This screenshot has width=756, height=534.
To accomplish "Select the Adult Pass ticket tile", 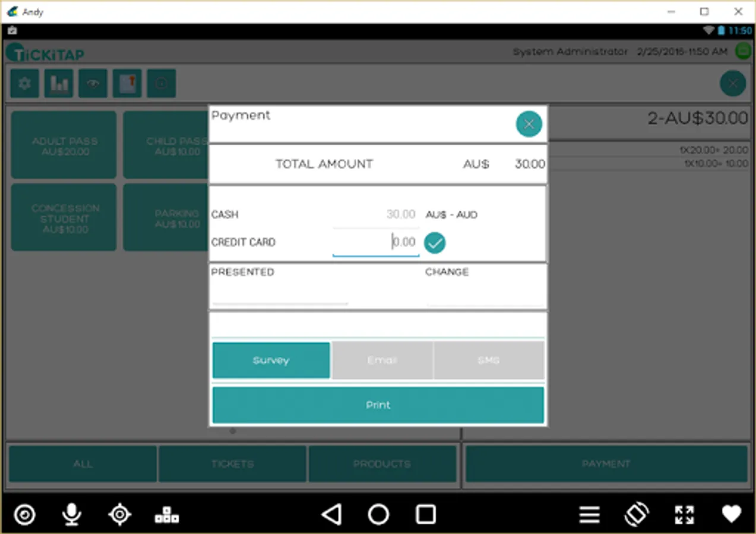I will [x=64, y=145].
